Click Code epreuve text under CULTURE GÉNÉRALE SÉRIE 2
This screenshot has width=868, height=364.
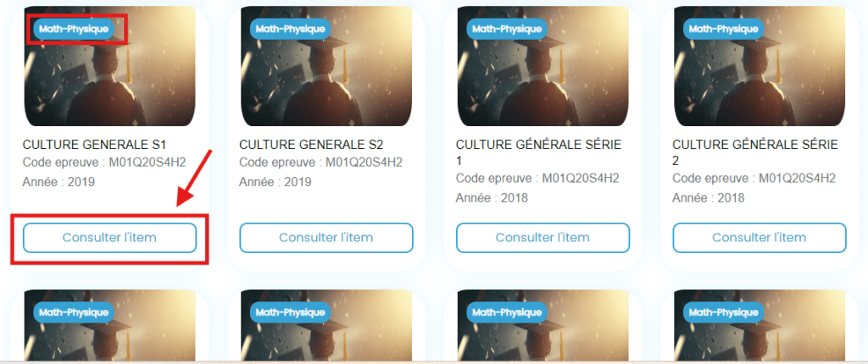pyautogui.click(x=754, y=179)
